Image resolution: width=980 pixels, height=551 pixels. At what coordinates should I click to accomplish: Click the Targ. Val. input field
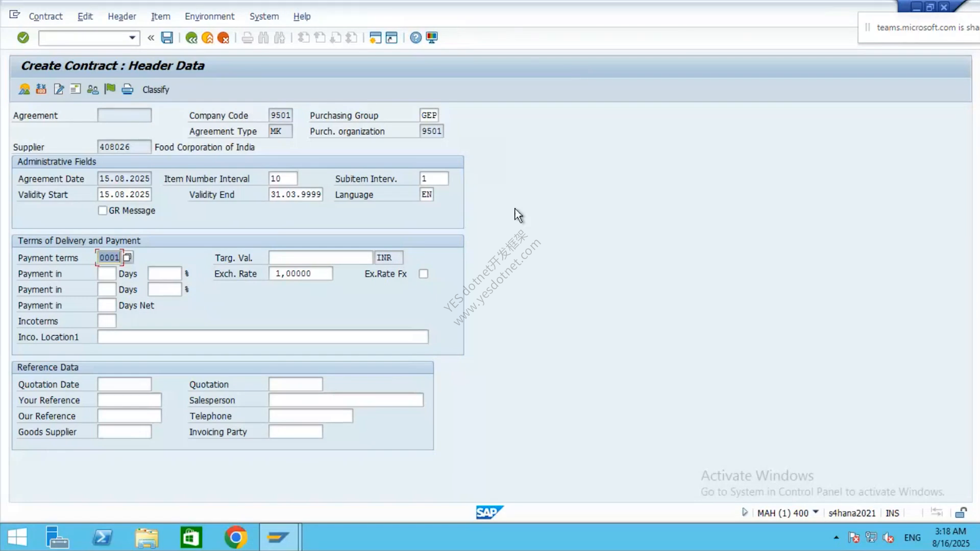pyautogui.click(x=321, y=258)
